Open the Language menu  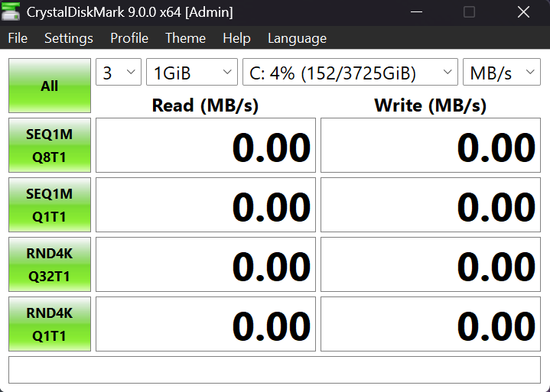[297, 38]
